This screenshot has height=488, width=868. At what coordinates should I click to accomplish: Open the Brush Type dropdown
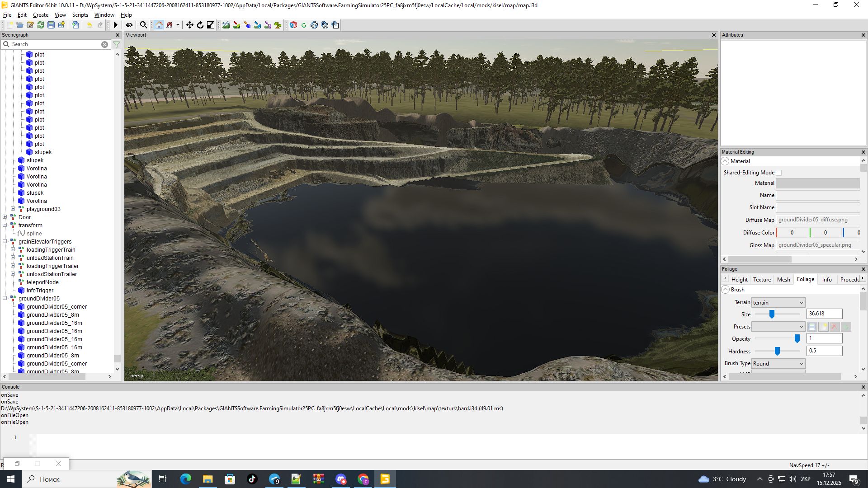point(778,364)
